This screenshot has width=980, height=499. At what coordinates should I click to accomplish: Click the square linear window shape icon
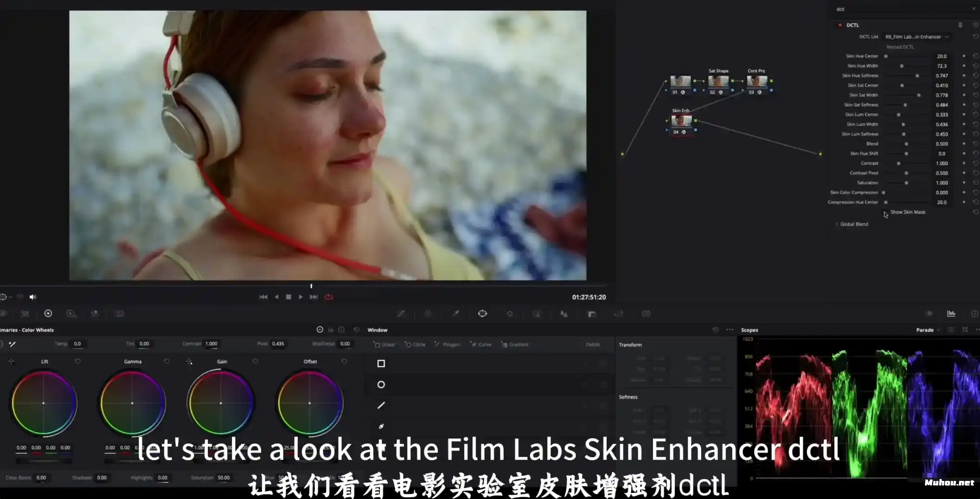coord(381,363)
